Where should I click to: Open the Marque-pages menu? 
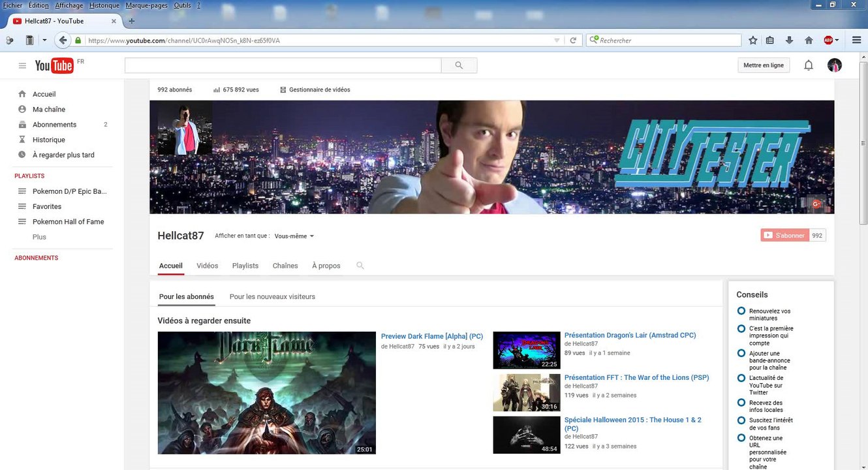(147, 5)
